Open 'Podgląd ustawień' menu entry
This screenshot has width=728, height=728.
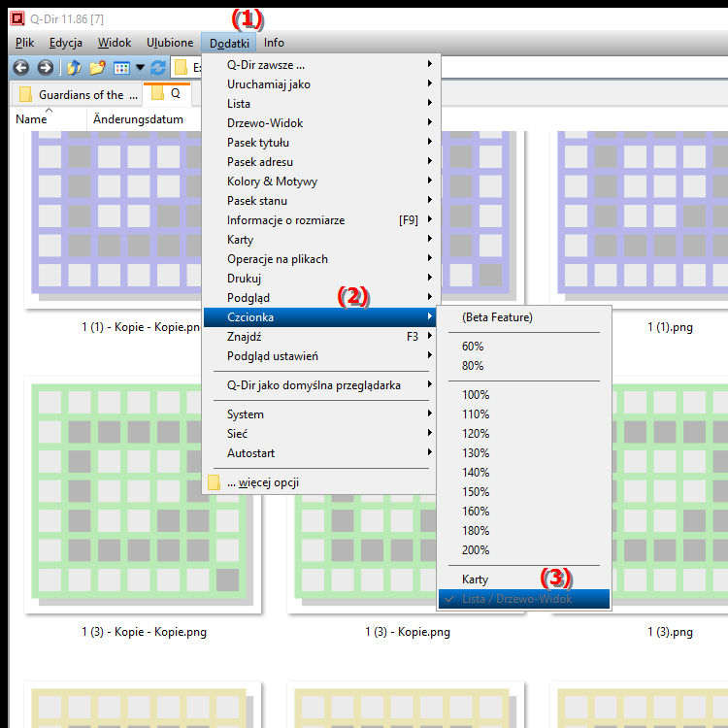point(321,356)
